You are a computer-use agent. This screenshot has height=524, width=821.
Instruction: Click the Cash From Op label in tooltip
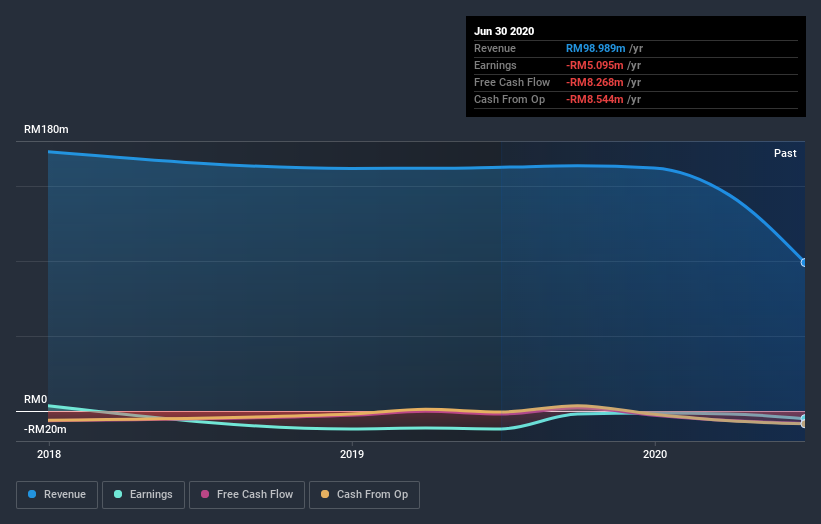click(x=509, y=99)
